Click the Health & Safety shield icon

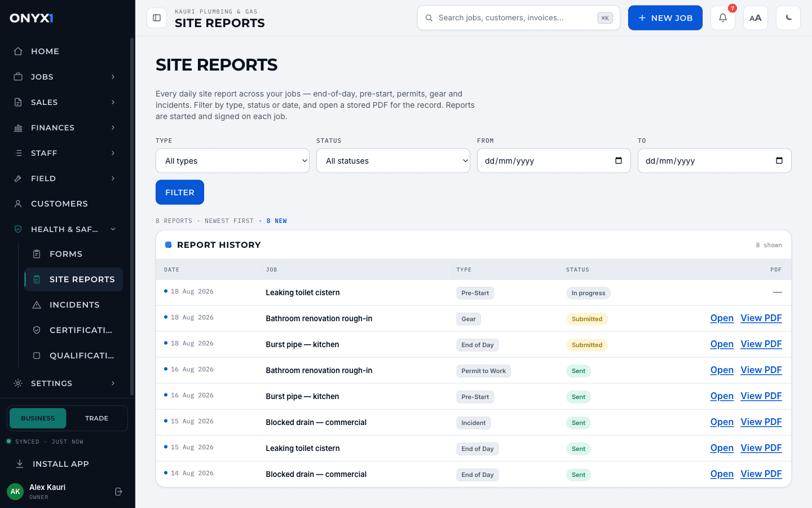pyautogui.click(x=18, y=229)
